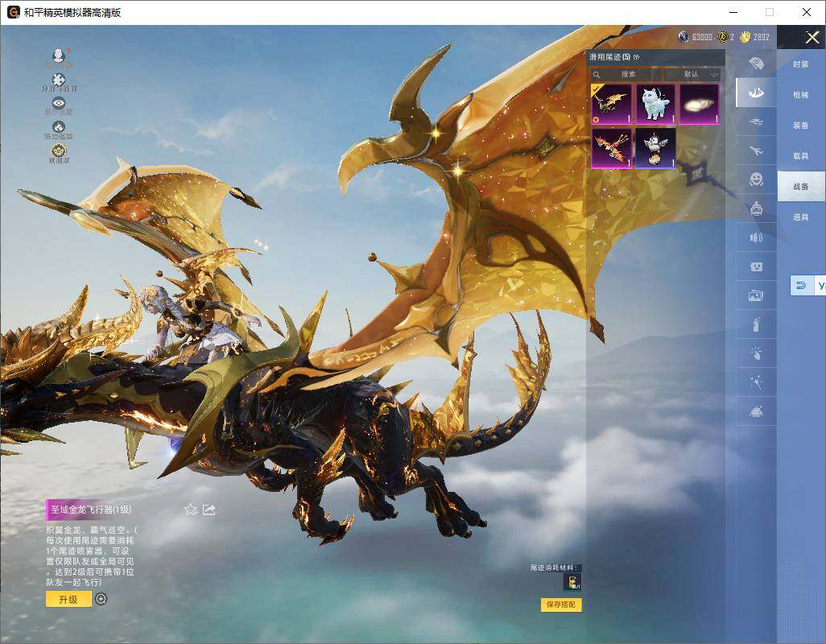Click the gold lightning currency icon

click(723, 37)
